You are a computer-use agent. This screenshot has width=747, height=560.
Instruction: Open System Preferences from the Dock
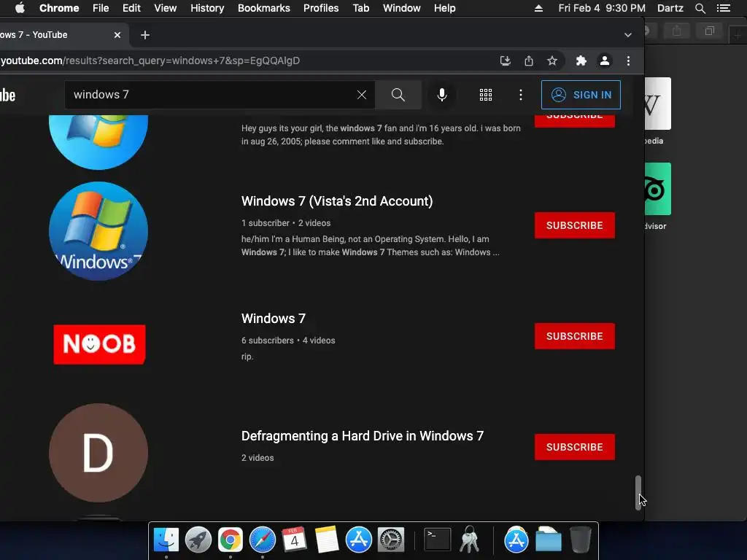pyautogui.click(x=391, y=540)
